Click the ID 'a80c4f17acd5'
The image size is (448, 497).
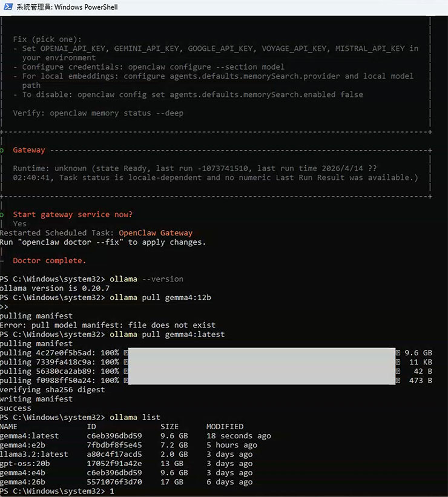tap(114, 454)
